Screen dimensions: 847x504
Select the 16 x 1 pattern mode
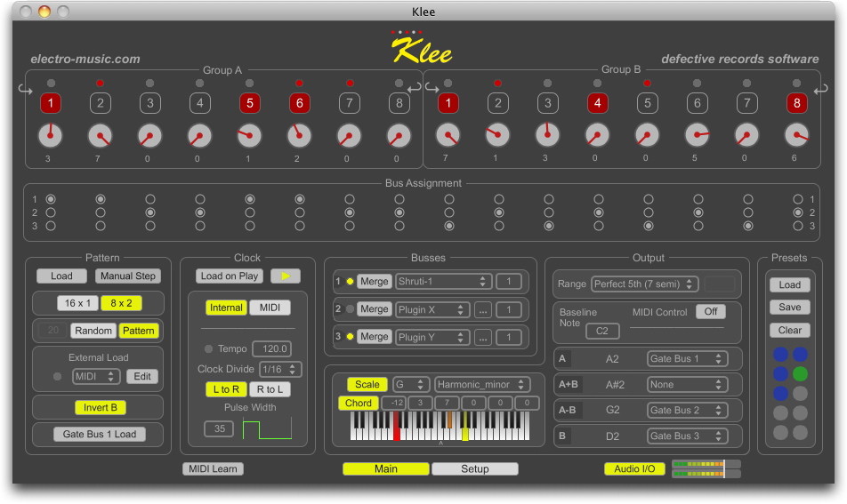77,303
